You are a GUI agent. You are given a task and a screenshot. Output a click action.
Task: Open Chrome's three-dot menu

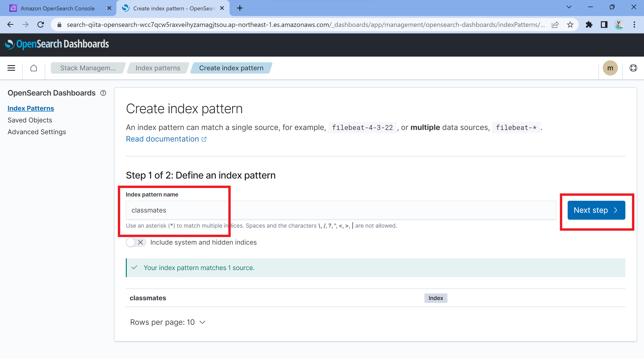(635, 25)
